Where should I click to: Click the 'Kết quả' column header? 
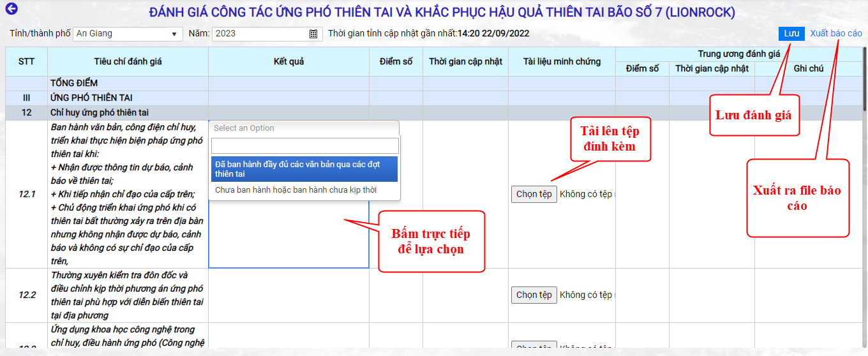click(288, 62)
